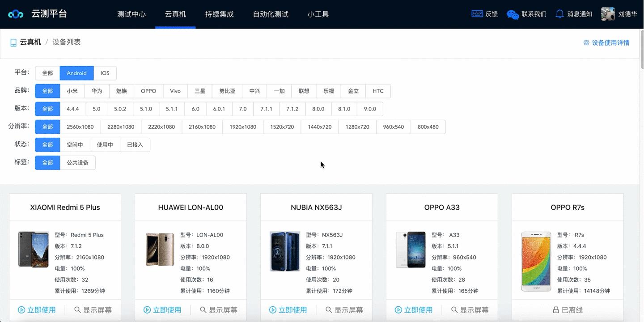Select status filter 空闲中
Viewport: 644px width, 322px height.
[x=75, y=144]
